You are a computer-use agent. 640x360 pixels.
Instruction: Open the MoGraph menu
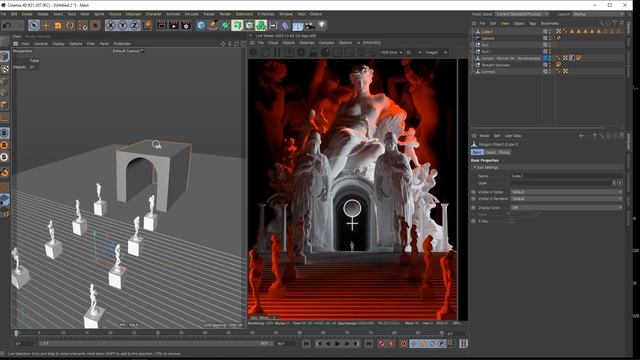point(133,14)
